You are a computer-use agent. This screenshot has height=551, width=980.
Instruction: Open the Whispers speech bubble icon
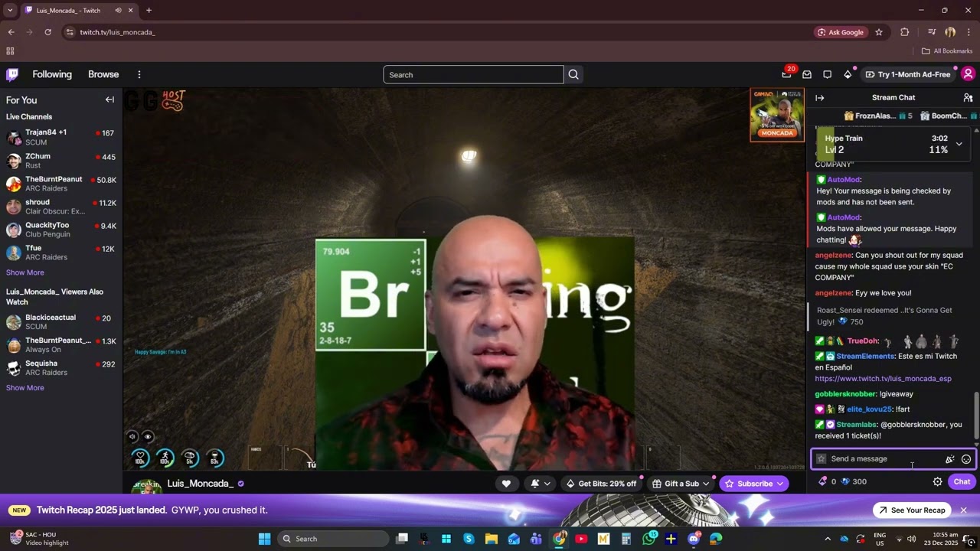[827, 74]
